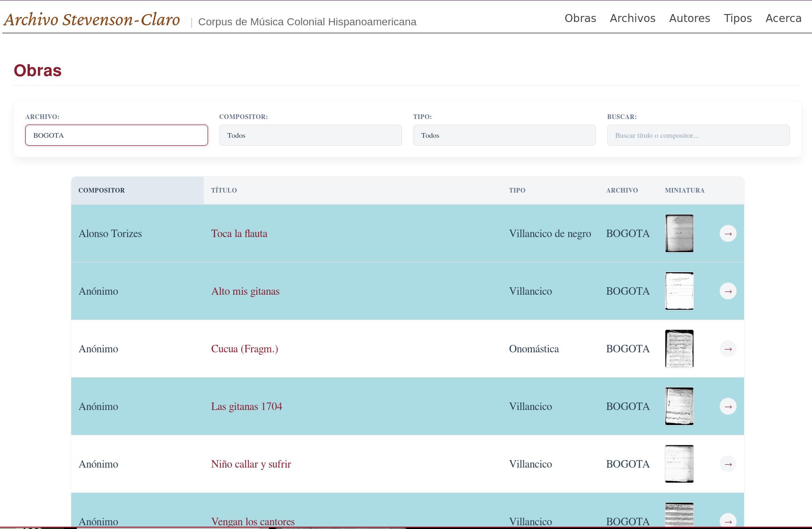This screenshot has height=529, width=812.
Task: Click arrow icon for Cucua (Fragm.) row
Action: pyautogui.click(x=728, y=349)
